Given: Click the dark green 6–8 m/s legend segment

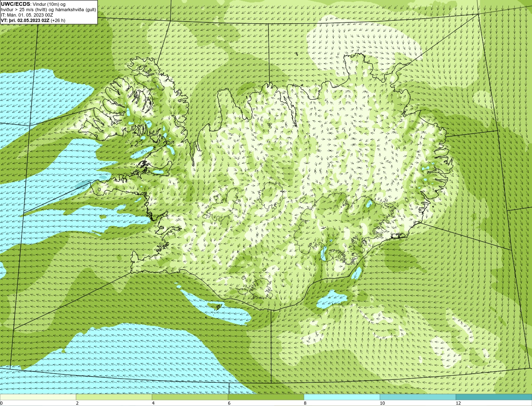Looking at the screenshot, I should click(266, 397).
